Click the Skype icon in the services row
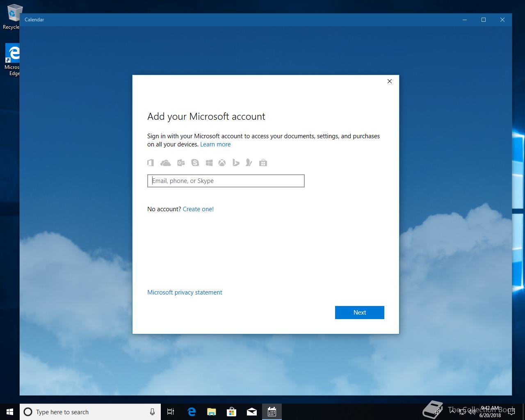This screenshot has height=420, width=525. (x=195, y=163)
